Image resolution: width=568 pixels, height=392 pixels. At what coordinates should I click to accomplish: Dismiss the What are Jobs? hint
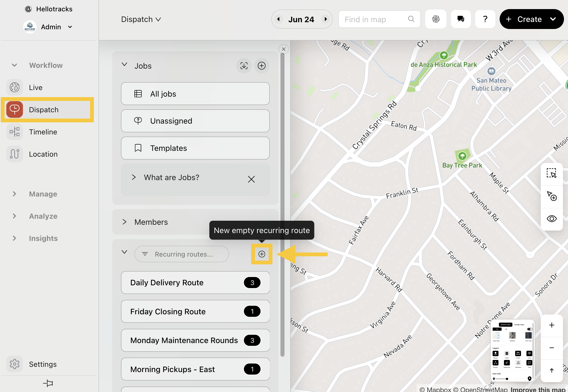[251, 179]
